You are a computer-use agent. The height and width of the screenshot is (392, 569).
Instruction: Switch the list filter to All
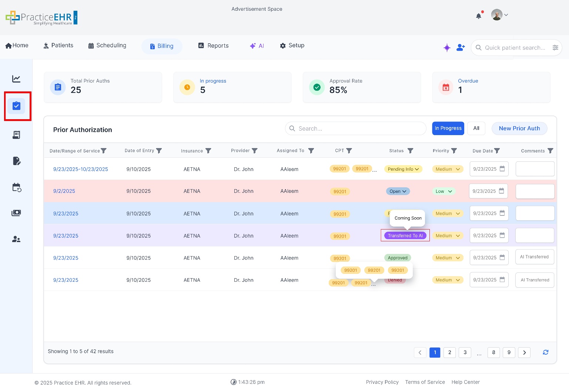(476, 128)
